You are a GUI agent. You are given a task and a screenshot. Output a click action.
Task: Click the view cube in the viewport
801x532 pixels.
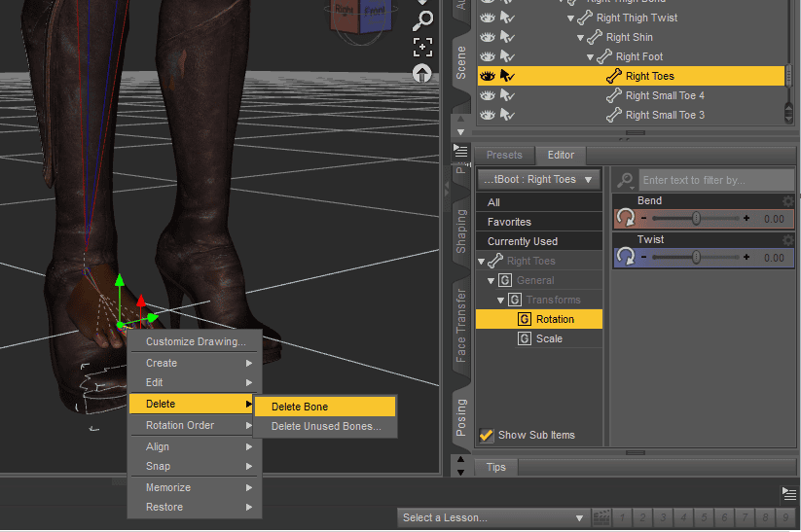[363, 18]
